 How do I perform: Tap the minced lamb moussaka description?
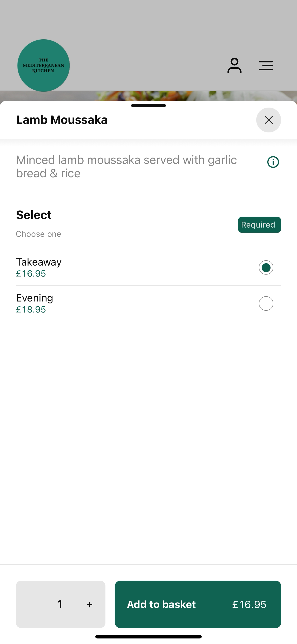[126, 167]
